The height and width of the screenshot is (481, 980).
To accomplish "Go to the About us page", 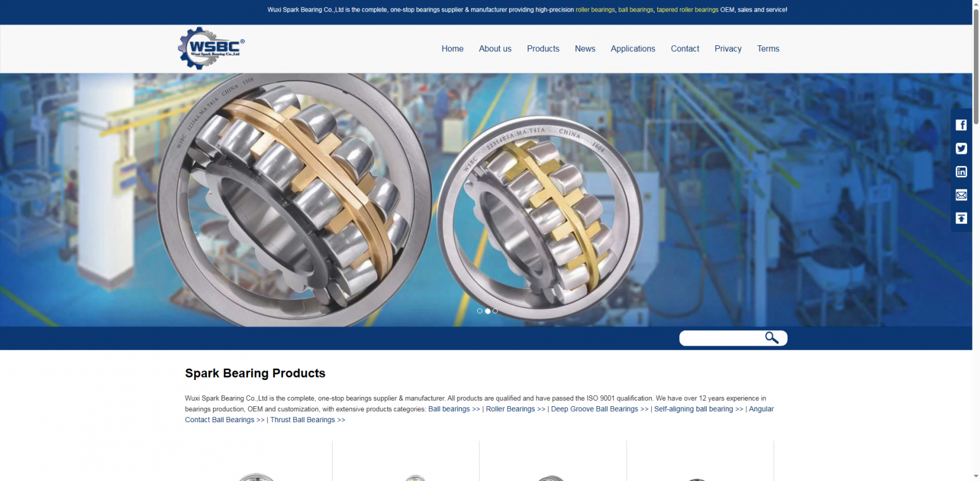I will [x=495, y=49].
